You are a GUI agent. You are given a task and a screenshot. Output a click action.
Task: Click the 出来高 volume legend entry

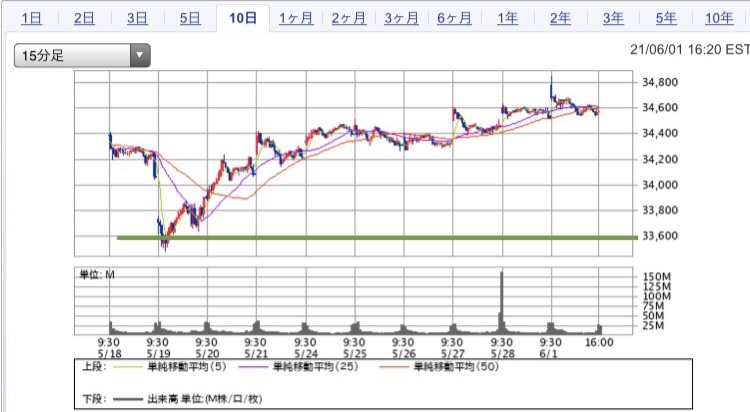188,399
